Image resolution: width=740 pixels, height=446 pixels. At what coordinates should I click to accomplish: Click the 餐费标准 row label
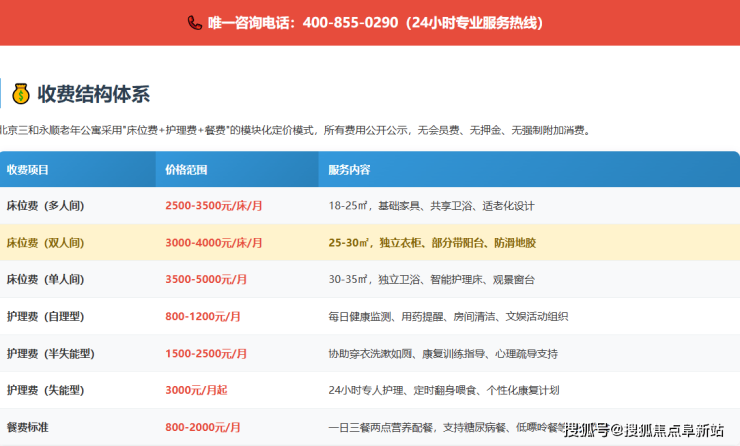(28, 427)
